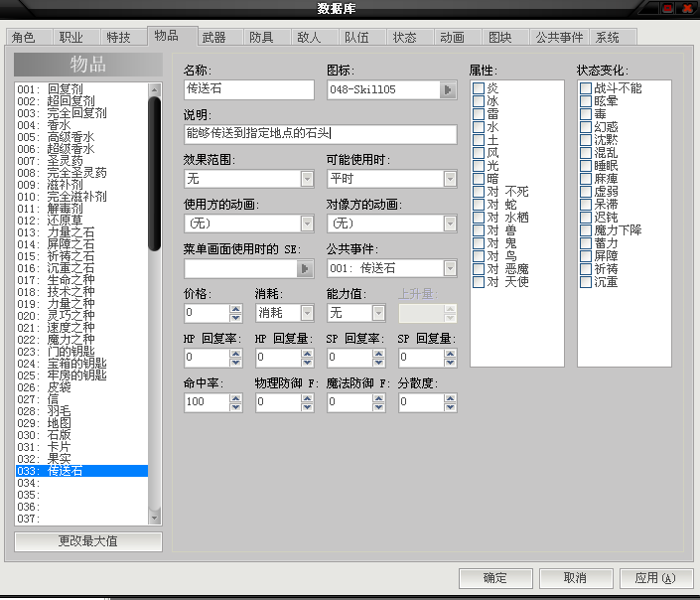Decrease 分散度 with down arrow
This screenshot has height=600, width=700.
pyautogui.click(x=450, y=407)
